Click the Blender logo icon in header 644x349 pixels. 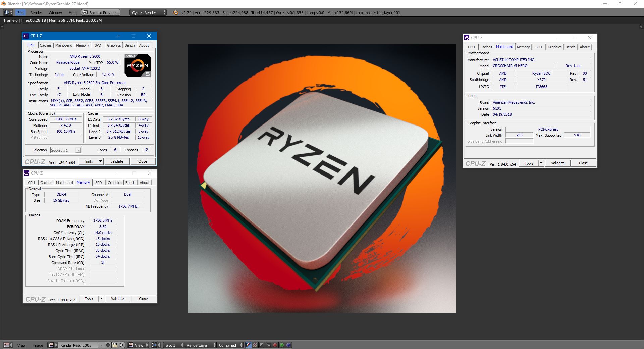(175, 12)
